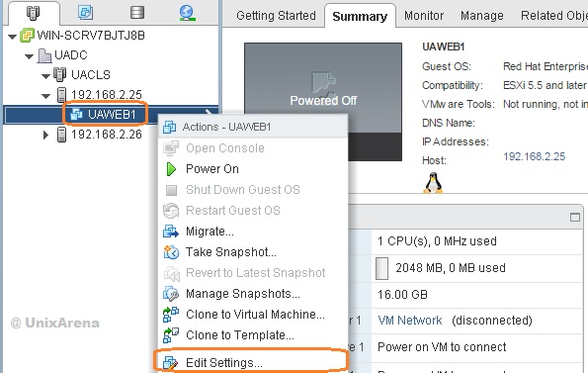Open the VMs and Templates navigator tab
The height and width of the screenshot is (373, 588).
tap(85, 13)
